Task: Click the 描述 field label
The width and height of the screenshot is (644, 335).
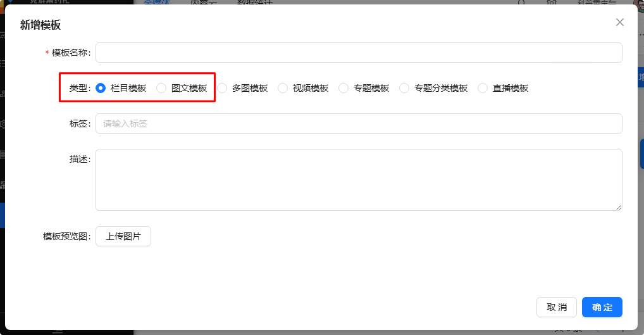Action: [80, 159]
